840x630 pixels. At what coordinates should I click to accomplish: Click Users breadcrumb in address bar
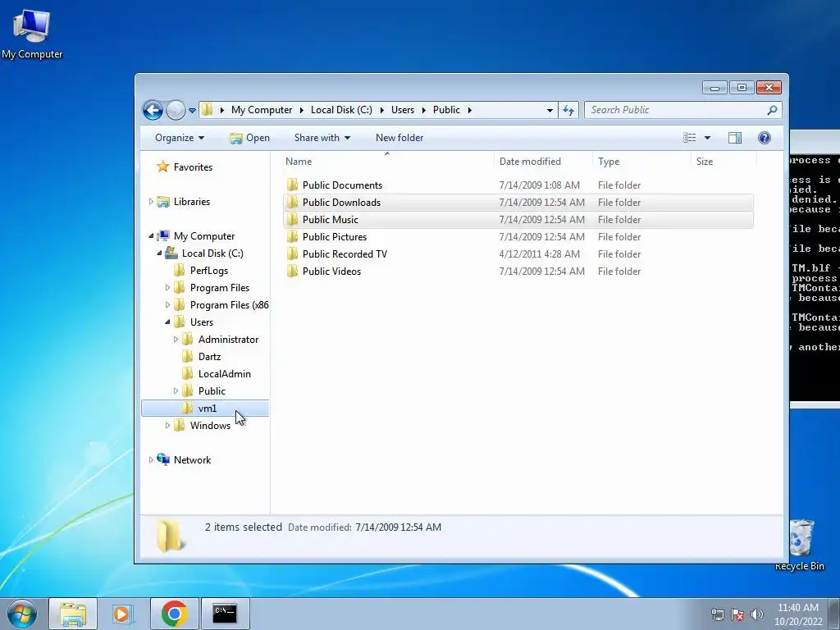(x=402, y=110)
